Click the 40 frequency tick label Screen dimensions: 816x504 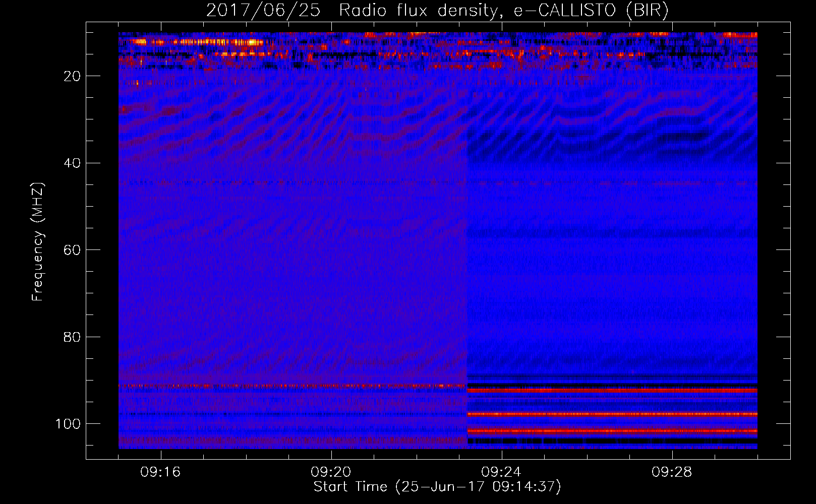tap(73, 163)
